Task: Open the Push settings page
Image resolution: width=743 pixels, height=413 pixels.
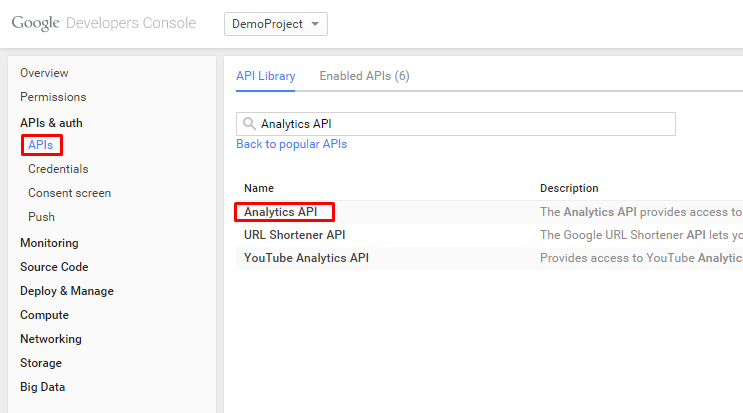Action: [41, 217]
